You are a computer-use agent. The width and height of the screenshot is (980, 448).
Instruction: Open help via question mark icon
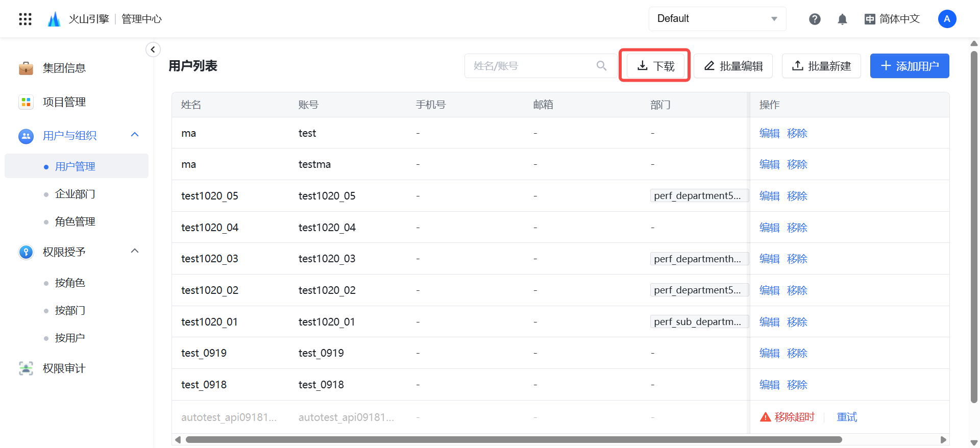(x=815, y=19)
